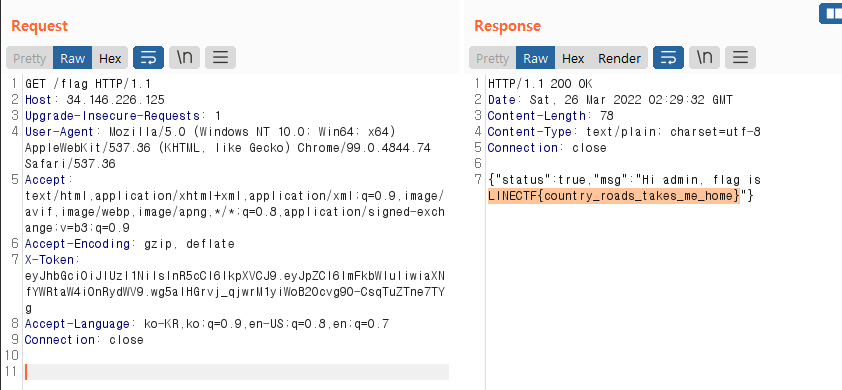Click the Accept-Encoding header line

pyautogui.click(x=129, y=244)
